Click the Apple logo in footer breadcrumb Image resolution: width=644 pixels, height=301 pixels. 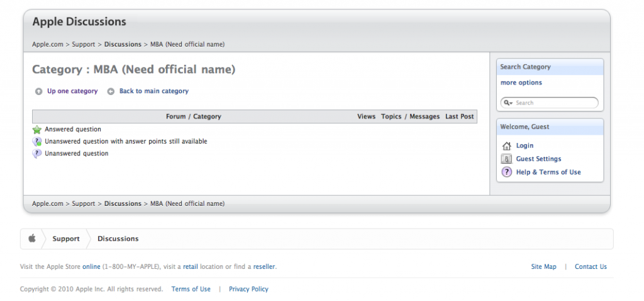[32, 239]
